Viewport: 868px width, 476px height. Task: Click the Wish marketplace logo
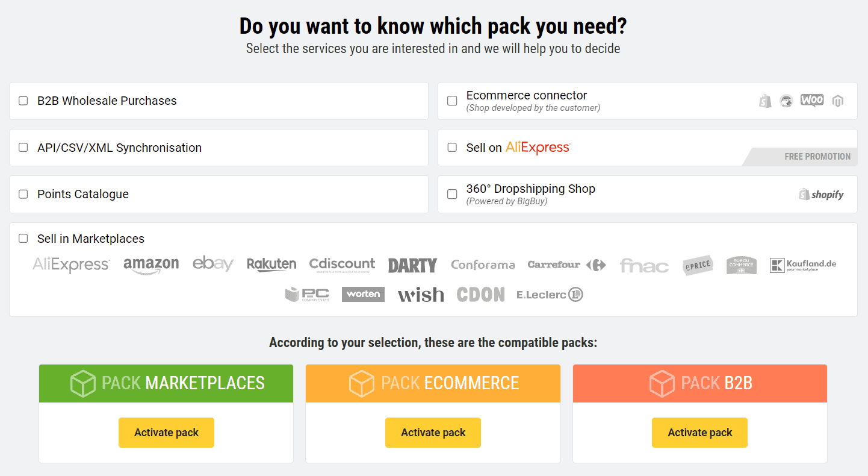pos(421,294)
